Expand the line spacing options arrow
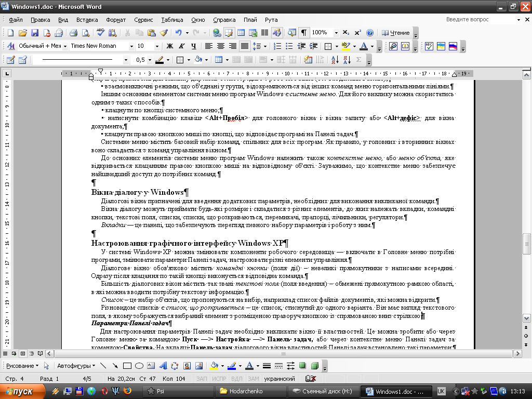The image size is (532, 399). click(265, 46)
